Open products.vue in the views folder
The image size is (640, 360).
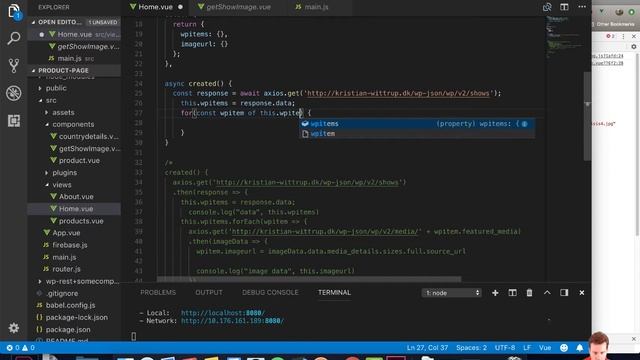tap(81, 221)
